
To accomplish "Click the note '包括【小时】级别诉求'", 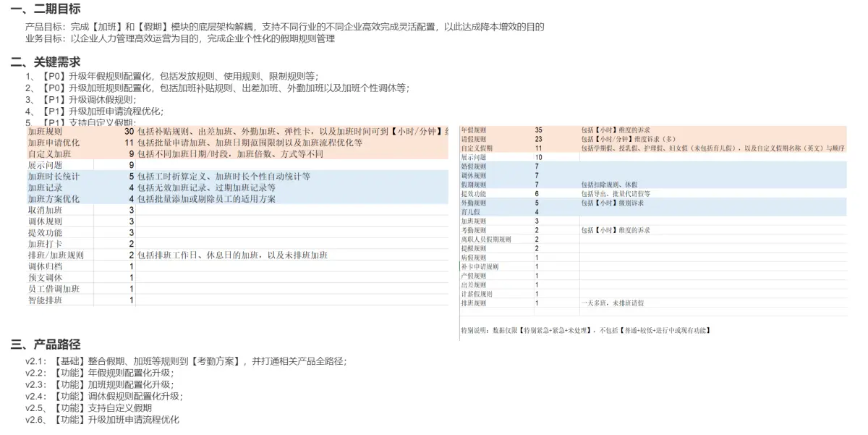I will pos(613,203).
